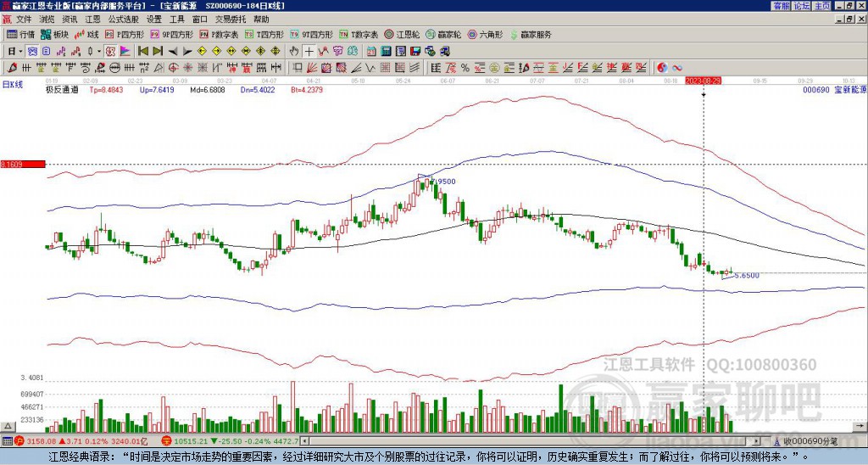Viewport: 868px width, 465px height.
Task: Open the 赢家服务 item
Action: 531,34
